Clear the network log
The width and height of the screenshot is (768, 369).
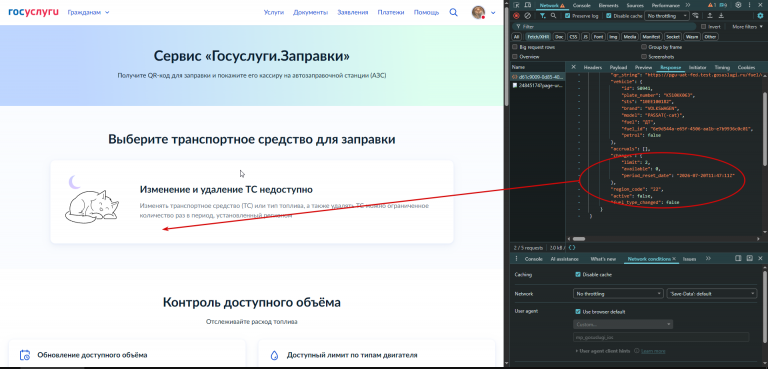[528, 16]
